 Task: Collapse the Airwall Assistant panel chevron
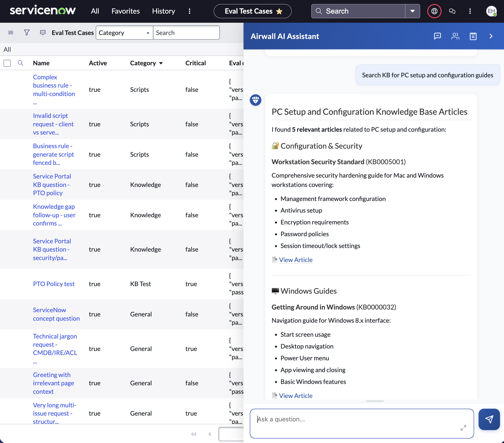(491, 36)
